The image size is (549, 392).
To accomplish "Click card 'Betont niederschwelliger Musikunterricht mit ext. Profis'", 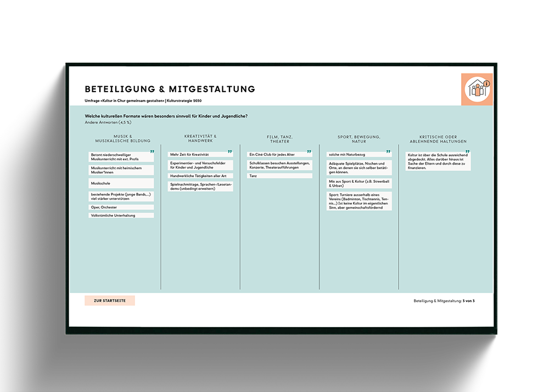I will (121, 157).
